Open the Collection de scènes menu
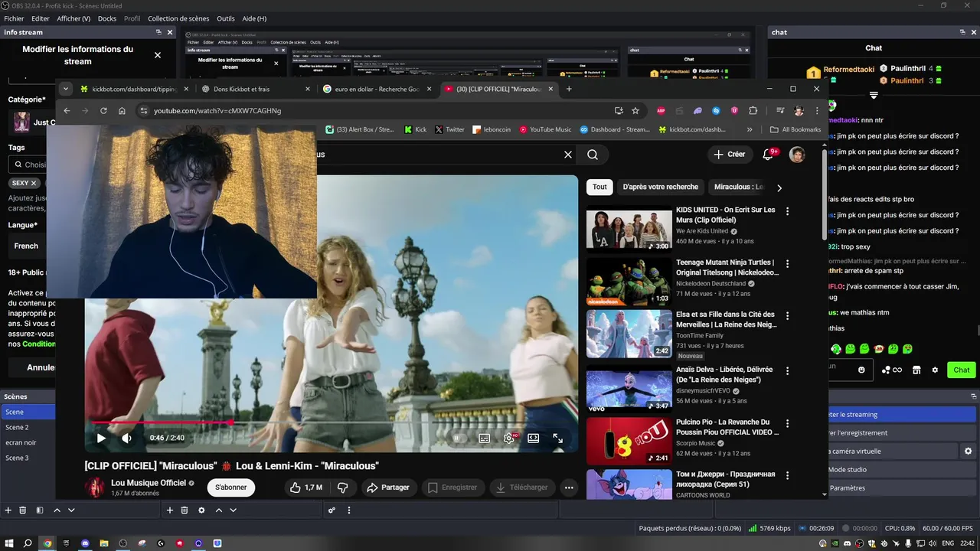Screen dimensions: 980x551 178,18
